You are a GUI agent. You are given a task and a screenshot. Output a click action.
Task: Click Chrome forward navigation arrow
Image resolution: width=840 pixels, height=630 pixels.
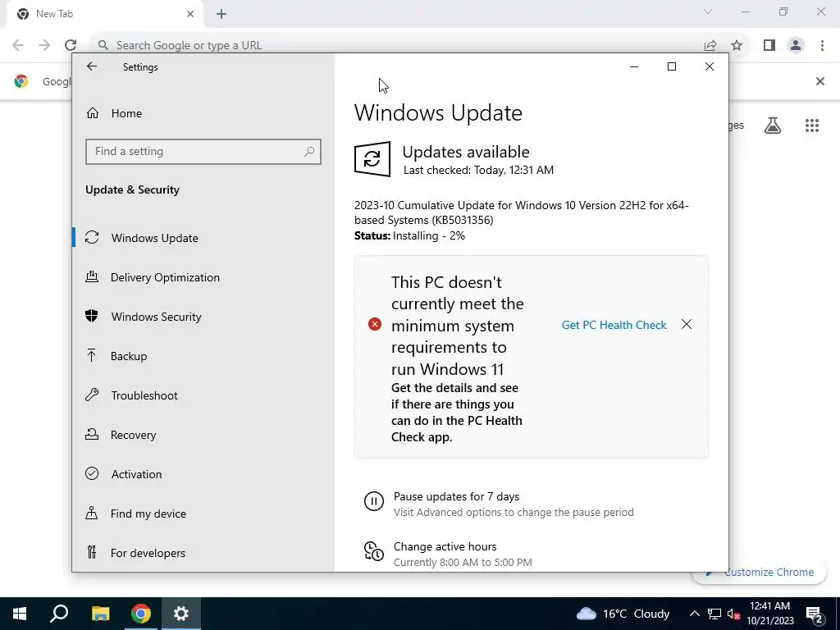click(x=44, y=45)
